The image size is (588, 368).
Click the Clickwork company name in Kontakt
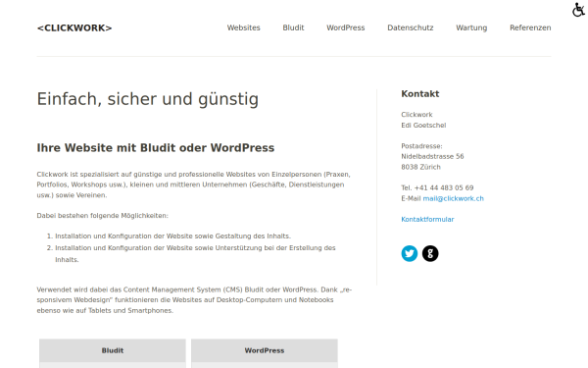[416, 115]
